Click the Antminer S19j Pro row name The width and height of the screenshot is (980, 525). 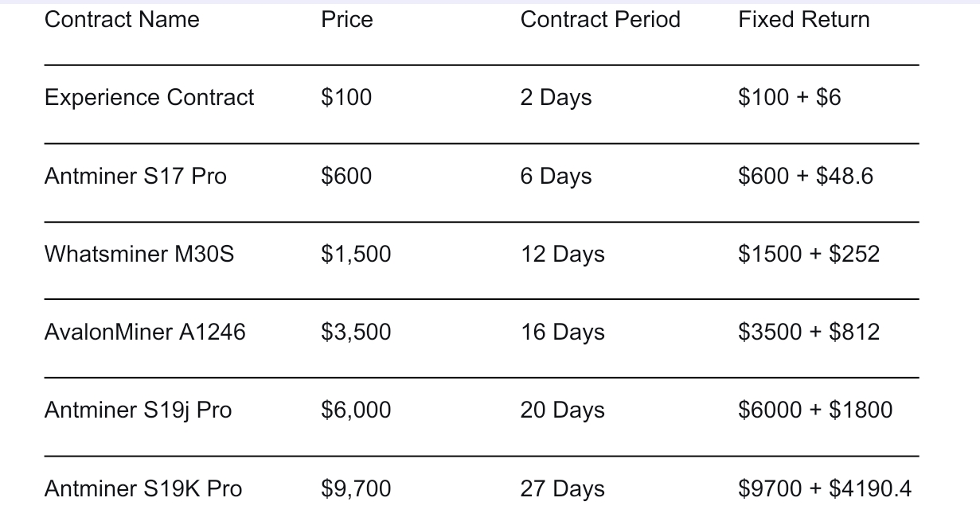point(138,410)
